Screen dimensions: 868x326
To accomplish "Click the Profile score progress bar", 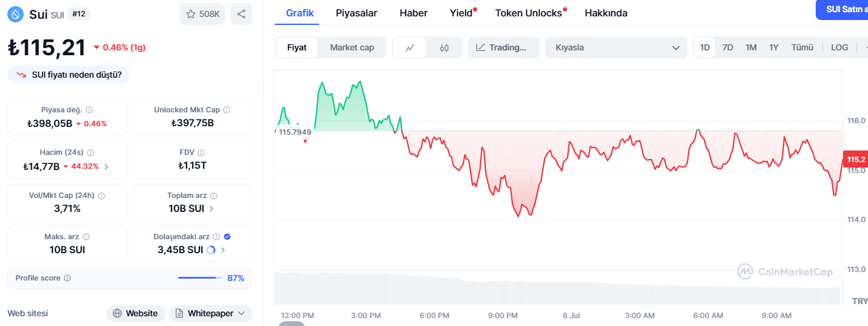I will tap(200, 278).
